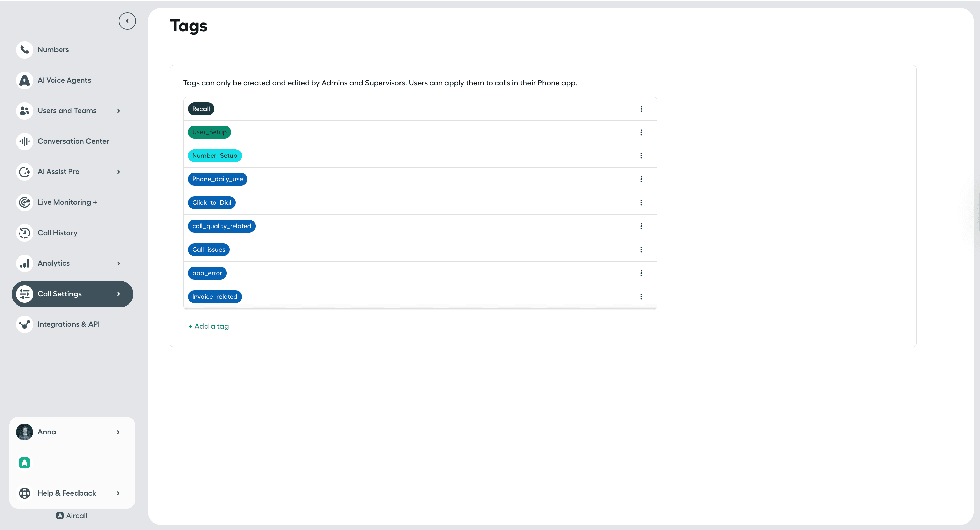The image size is (980, 530).
Task: Expand the Analytics menu chevron
Action: (x=118, y=264)
